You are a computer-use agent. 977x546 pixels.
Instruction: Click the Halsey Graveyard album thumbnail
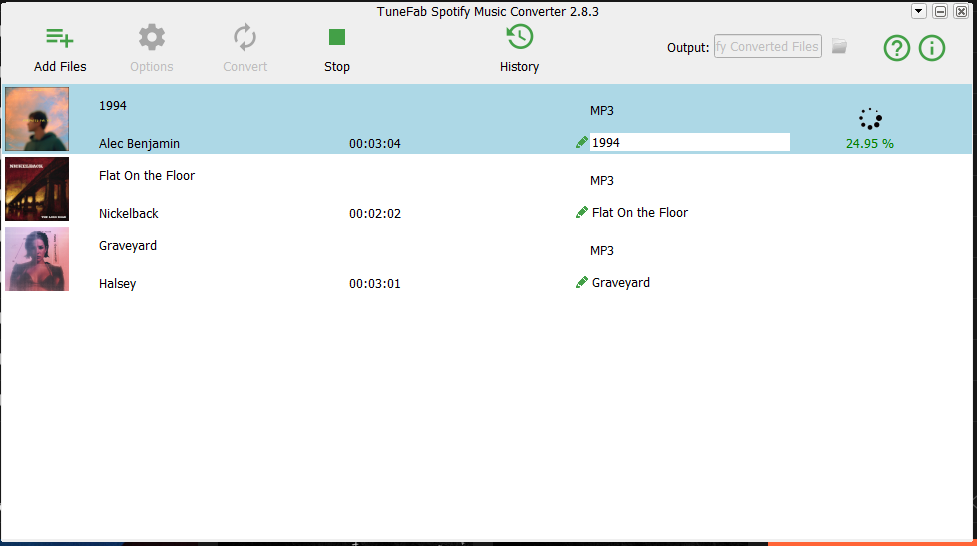point(37,259)
